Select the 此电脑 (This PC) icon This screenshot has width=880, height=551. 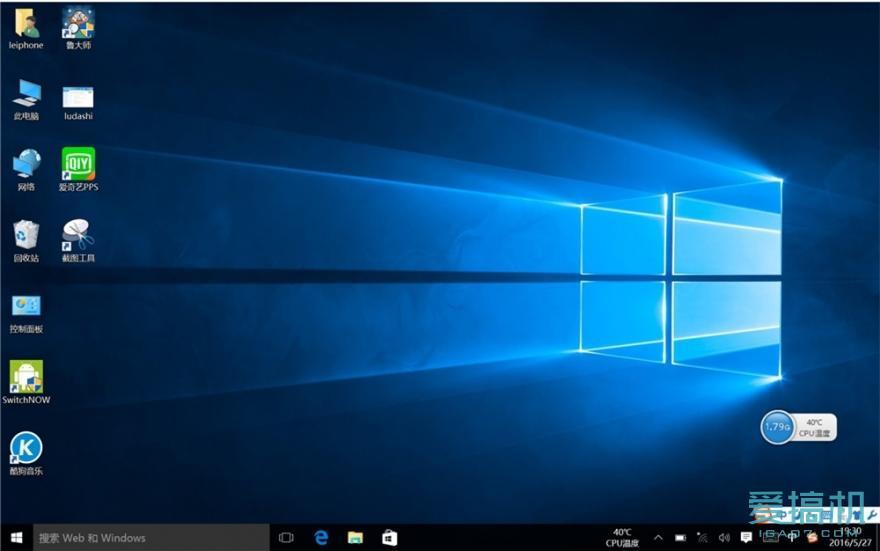[x=26, y=100]
